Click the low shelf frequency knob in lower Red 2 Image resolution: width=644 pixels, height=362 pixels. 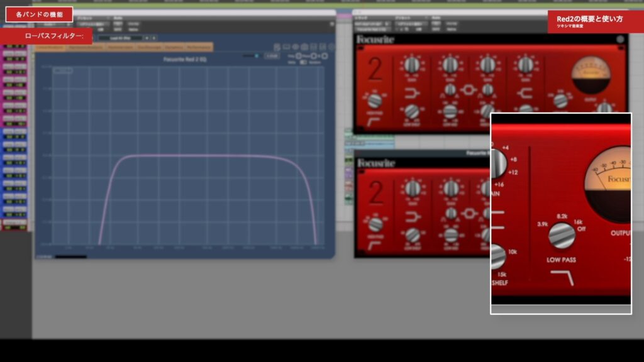coord(413,235)
